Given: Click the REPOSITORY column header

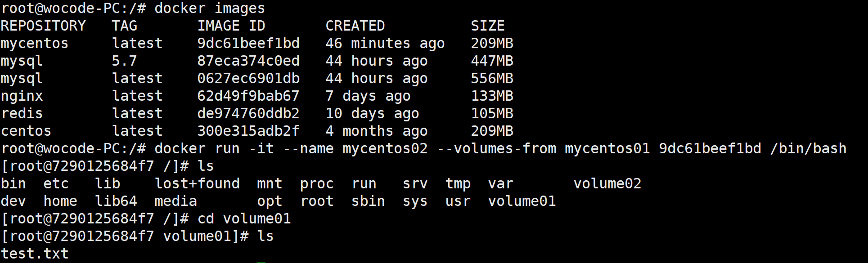Looking at the screenshot, I should tap(43, 26).
